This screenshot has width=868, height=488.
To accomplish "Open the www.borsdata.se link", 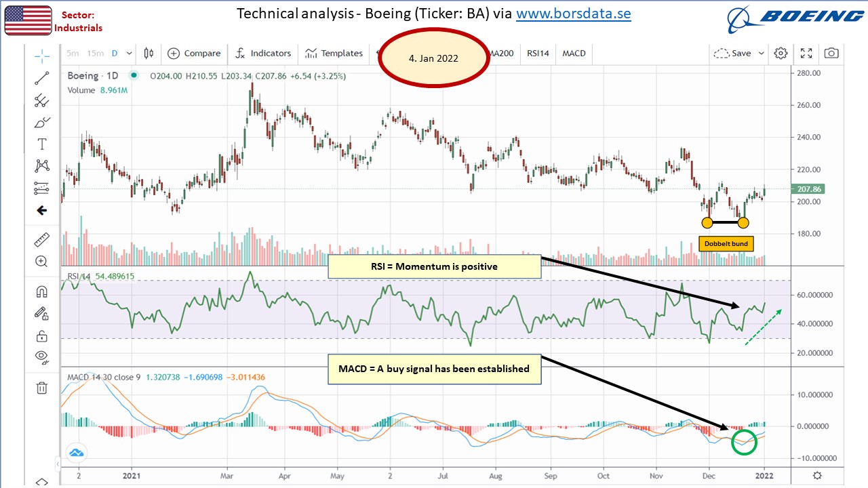I will tap(574, 14).
